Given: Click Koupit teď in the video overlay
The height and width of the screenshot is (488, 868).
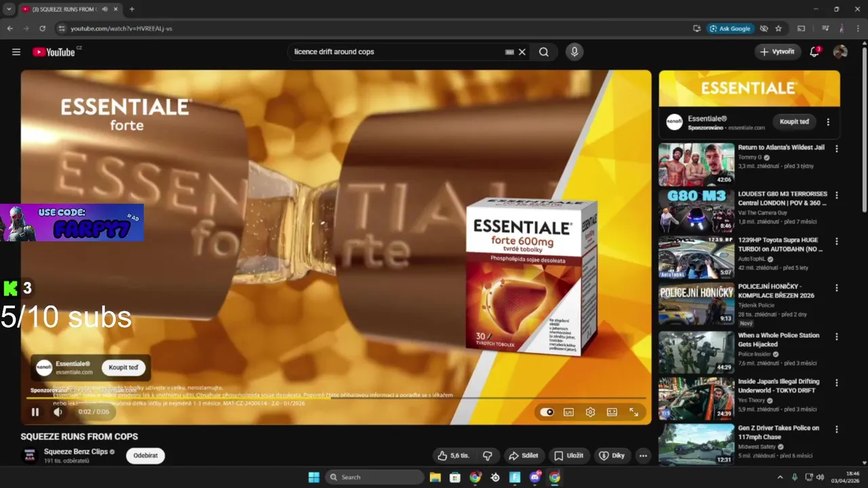Looking at the screenshot, I should tap(123, 367).
